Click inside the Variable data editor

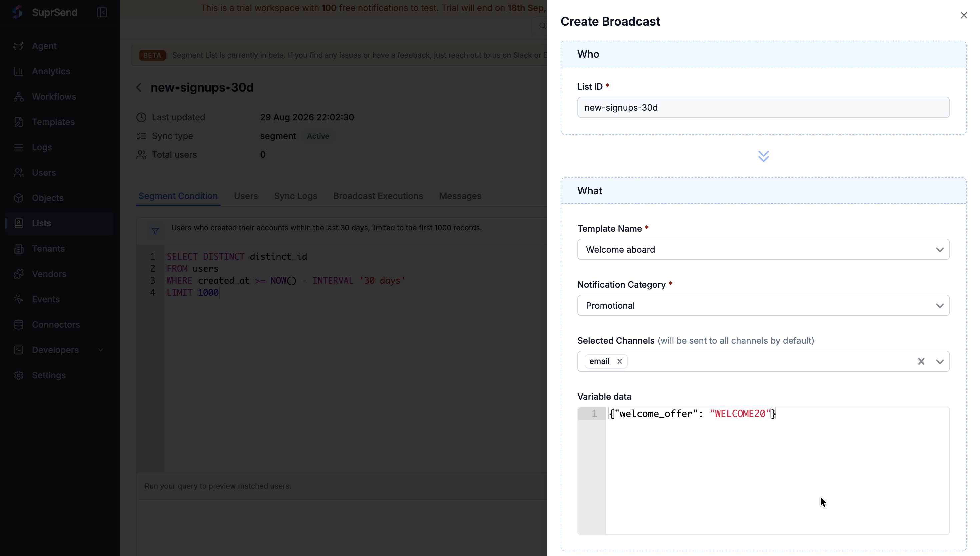coord(777,470)
